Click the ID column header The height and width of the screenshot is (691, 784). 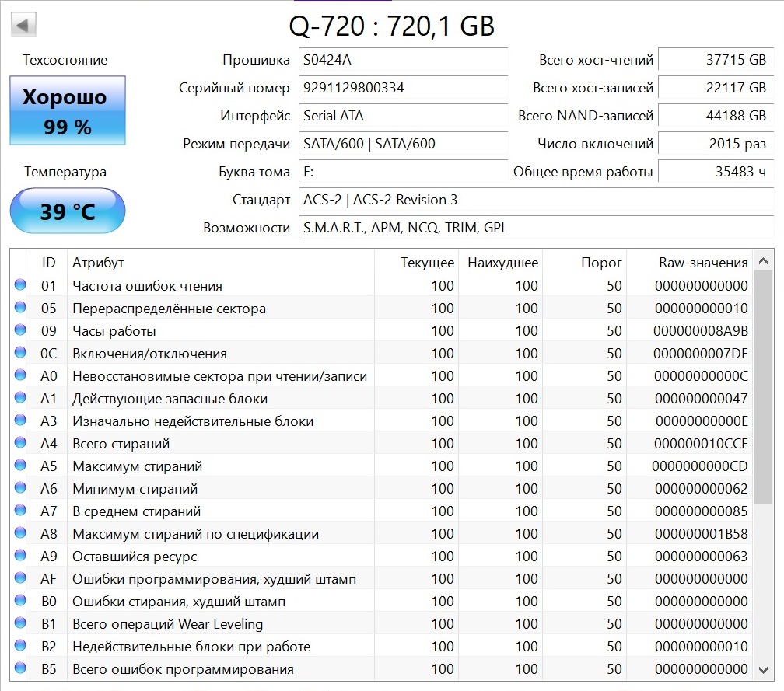pyautogui.click(x=48, y=262)
